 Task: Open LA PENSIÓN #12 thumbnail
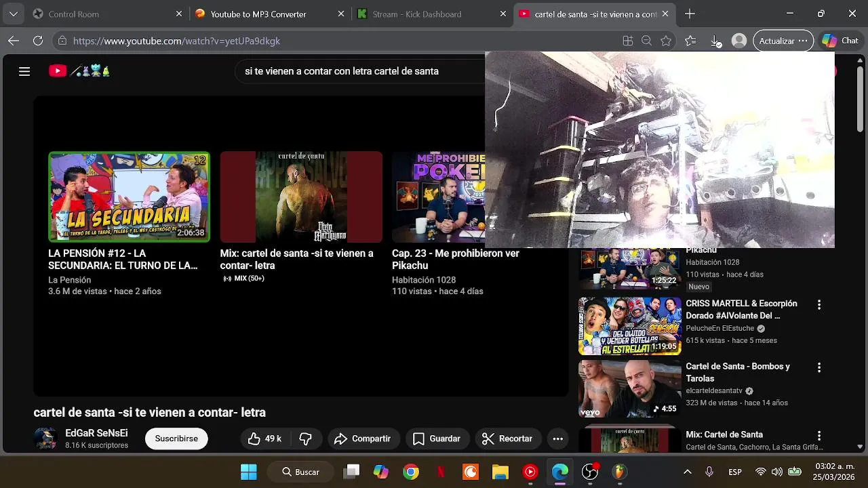point(129,197)
